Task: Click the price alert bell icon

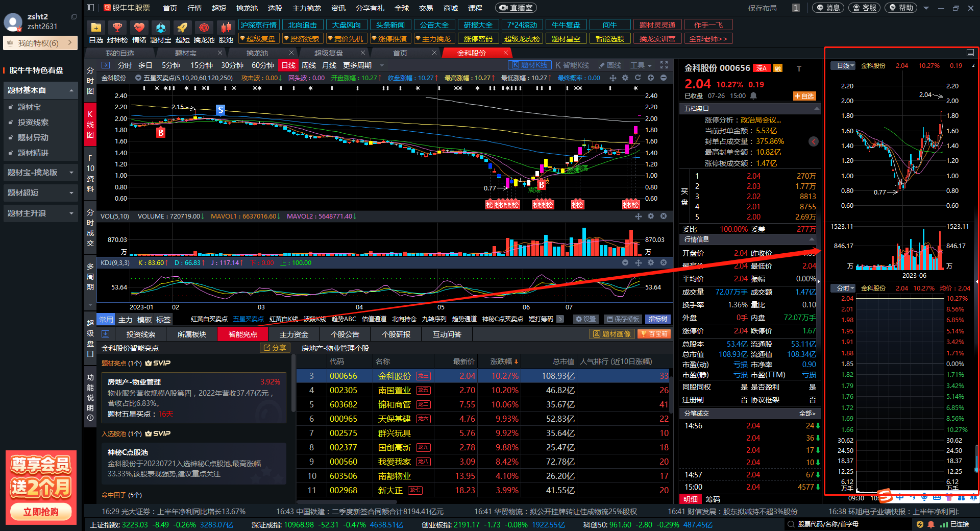Action: point(753,96)
